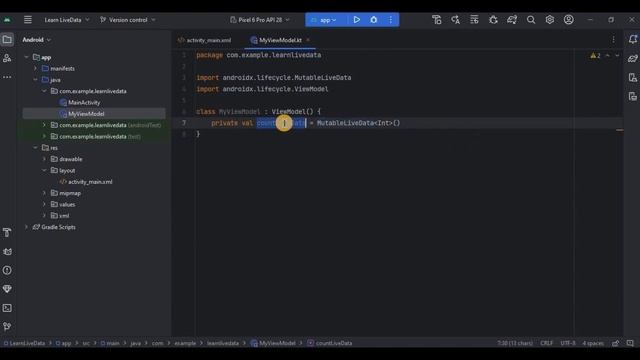Switch to activity_main.xml editor tab
The height and width of the screenshot is (360, 640).
coord(205,40)
